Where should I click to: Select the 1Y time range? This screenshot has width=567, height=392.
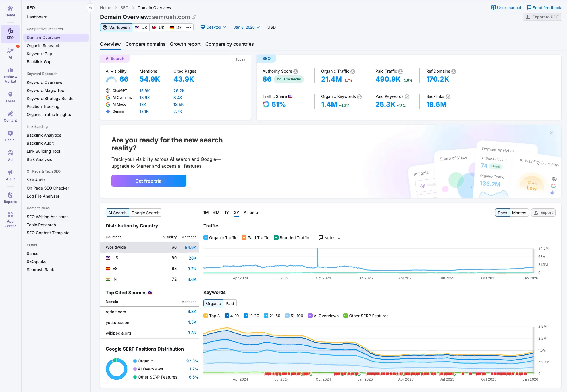tap(227, 213)
